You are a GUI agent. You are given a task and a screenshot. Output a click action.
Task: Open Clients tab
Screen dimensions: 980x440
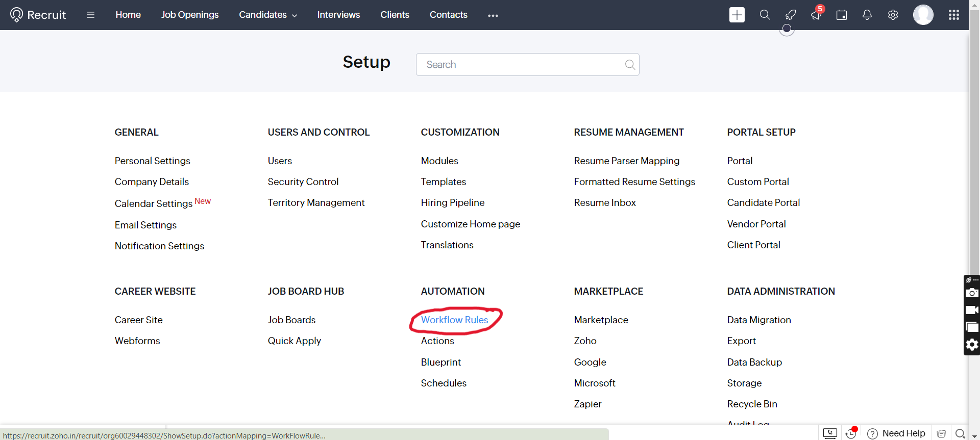(395, 15)
